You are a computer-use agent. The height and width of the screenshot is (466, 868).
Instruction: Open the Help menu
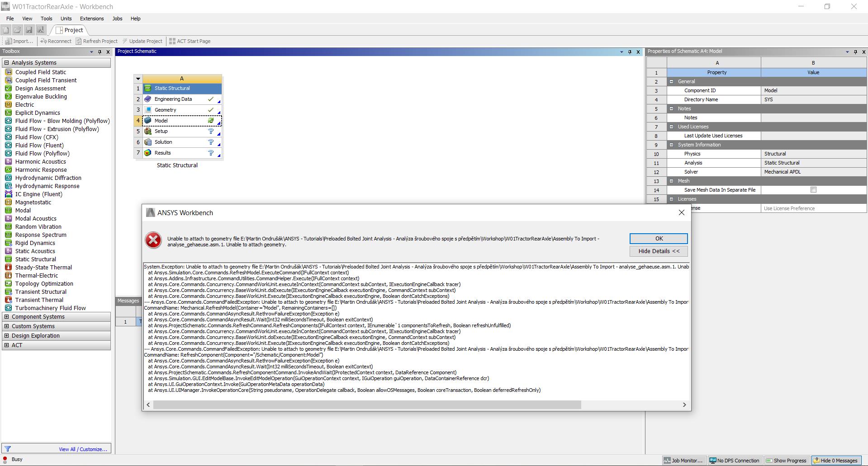tap(135, 19)
